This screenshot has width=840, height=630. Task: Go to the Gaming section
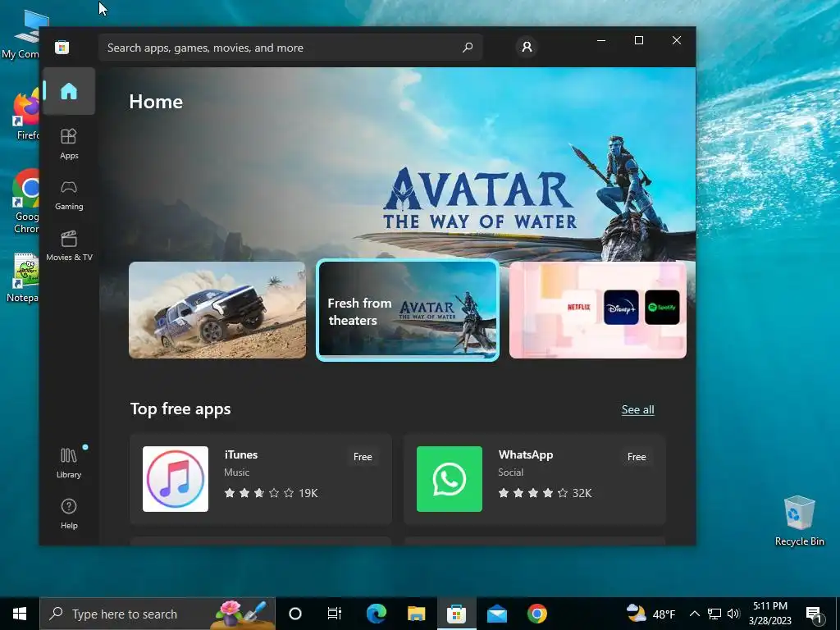[69, 195]
